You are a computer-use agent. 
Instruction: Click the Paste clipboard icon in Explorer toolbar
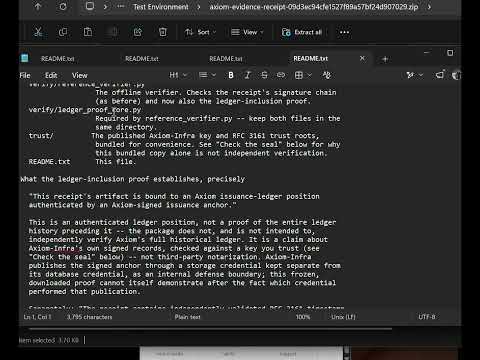88,32
